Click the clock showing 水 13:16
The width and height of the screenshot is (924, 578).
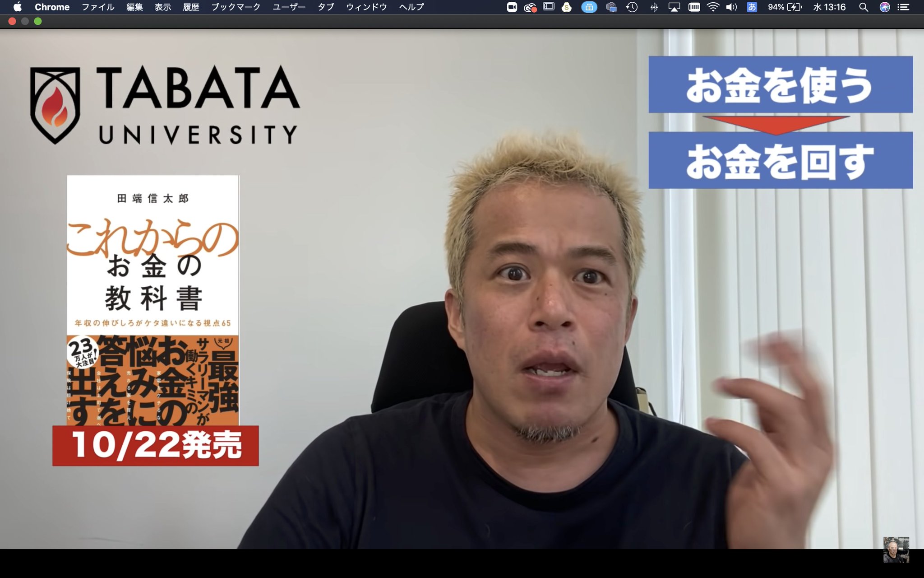tap(829, 7)
